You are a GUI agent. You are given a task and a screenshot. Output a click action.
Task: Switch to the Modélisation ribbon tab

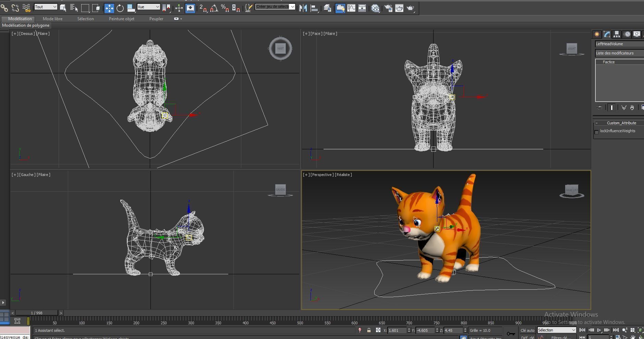click(20, 19)
